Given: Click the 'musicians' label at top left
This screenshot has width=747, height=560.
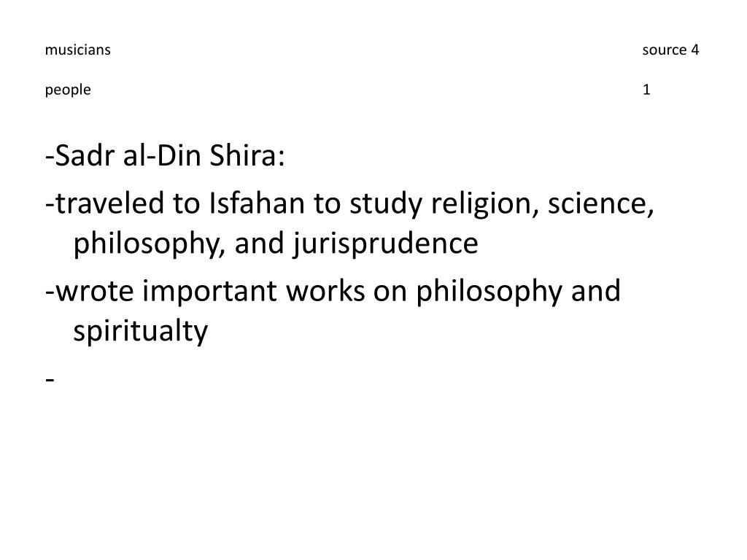Looking at the screenshot, I should click(x=77, y=50).
